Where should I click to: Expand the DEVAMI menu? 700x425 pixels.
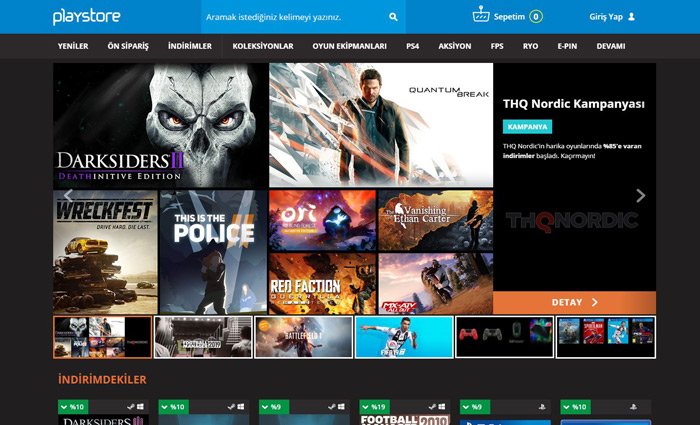pyautogui.click(x=611, y=46)
